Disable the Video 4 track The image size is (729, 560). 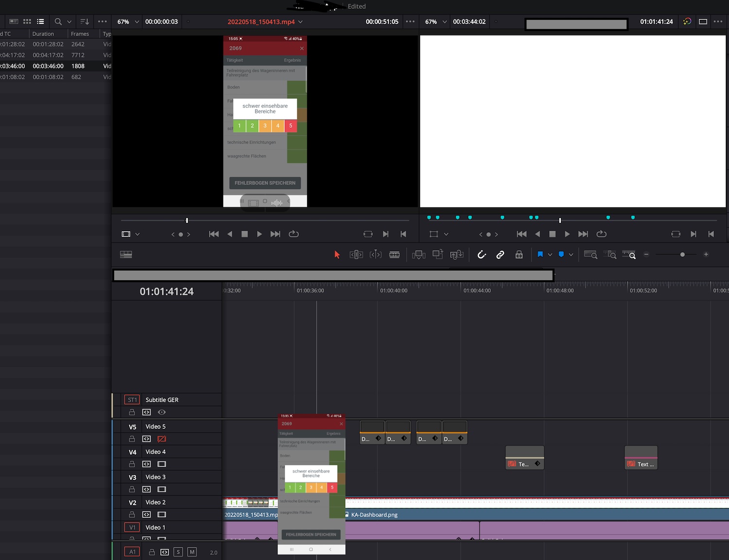click(162, 464)
